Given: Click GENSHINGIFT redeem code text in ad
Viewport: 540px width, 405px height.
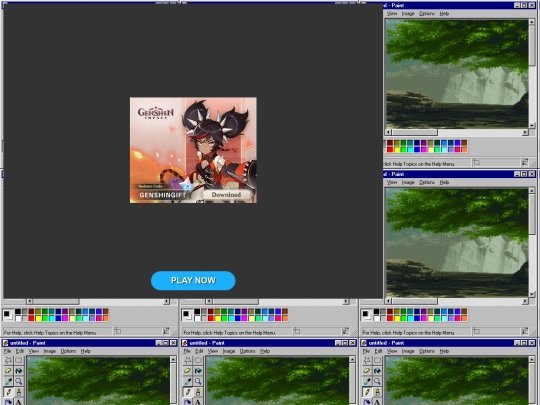Looking at the screenshot, I should 163,195.
